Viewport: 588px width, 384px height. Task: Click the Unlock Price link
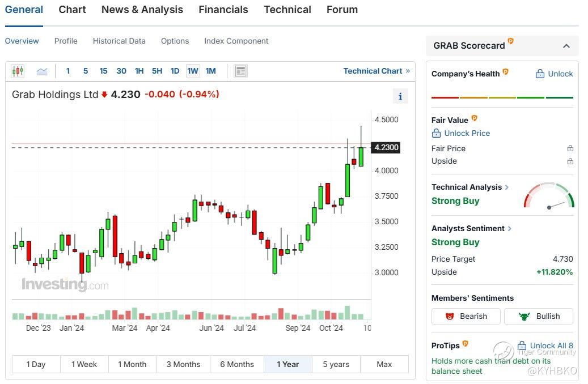coord(467,133)
